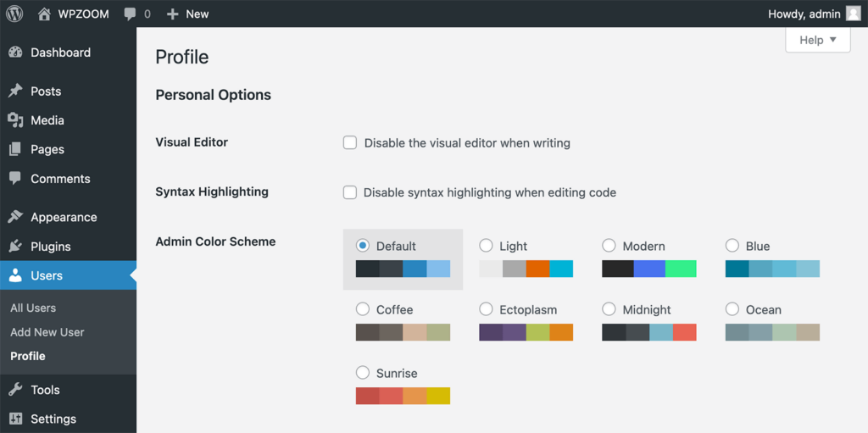Check Disable syntax highlighting checkbox
868x433 pixels.
[x=350, y=192]
